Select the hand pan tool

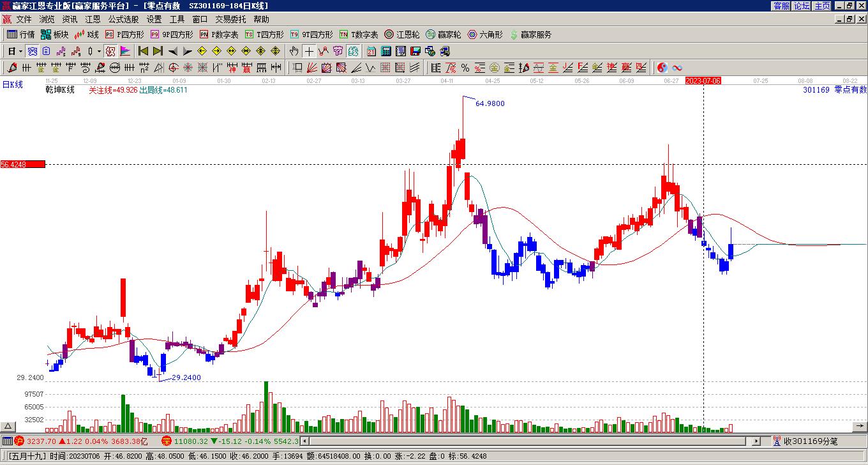(294, 51)
